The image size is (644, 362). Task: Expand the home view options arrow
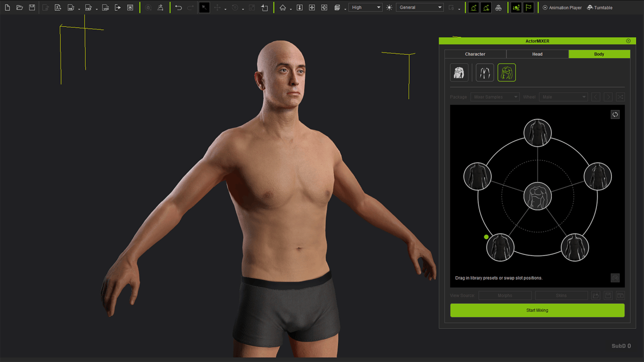(x=291, y=9)
